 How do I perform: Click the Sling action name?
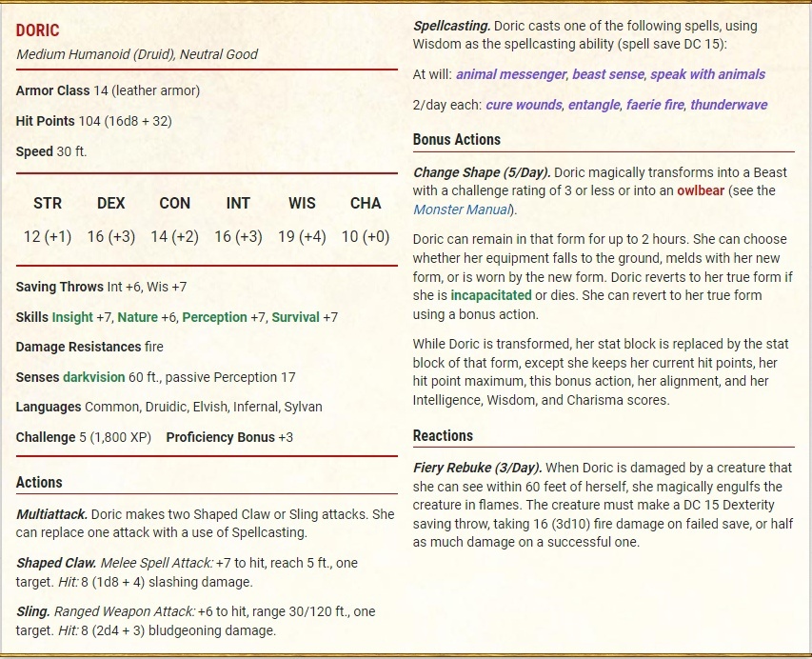coord(33,611)
